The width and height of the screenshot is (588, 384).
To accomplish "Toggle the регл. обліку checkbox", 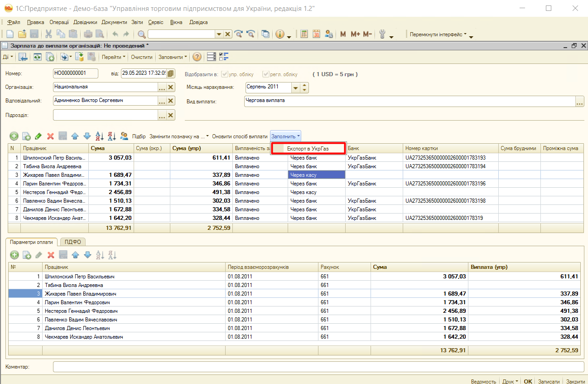I will pyautogui.click(x=266, y=74).
